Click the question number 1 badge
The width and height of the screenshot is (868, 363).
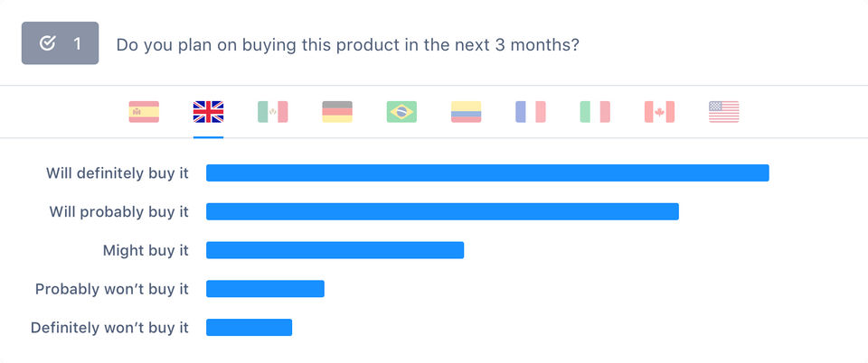pyautogui.click(x=60, y=43)
